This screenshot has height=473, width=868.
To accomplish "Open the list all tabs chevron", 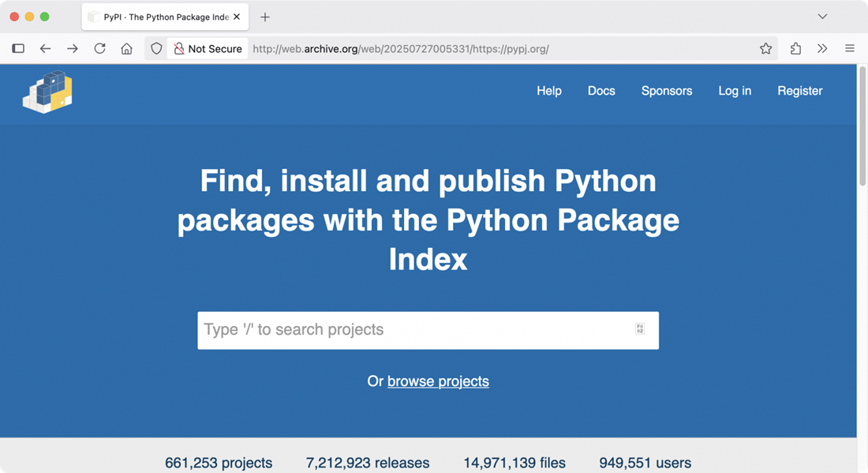I will pos(822,17).
